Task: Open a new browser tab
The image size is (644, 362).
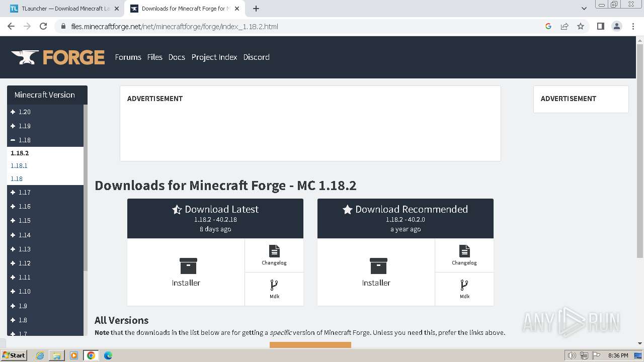Action: 256,9
